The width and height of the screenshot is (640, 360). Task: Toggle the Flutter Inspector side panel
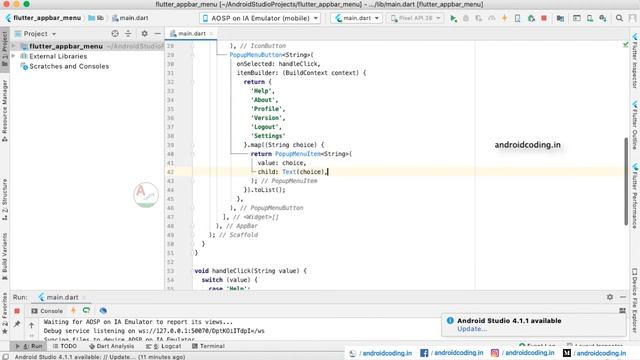coord(635,61)
